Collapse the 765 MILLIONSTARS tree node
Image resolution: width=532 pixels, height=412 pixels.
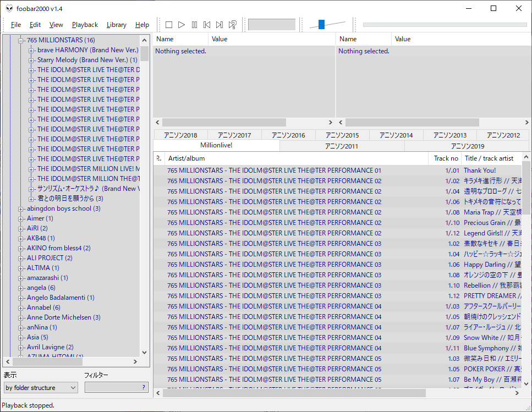tap(21, 41)
